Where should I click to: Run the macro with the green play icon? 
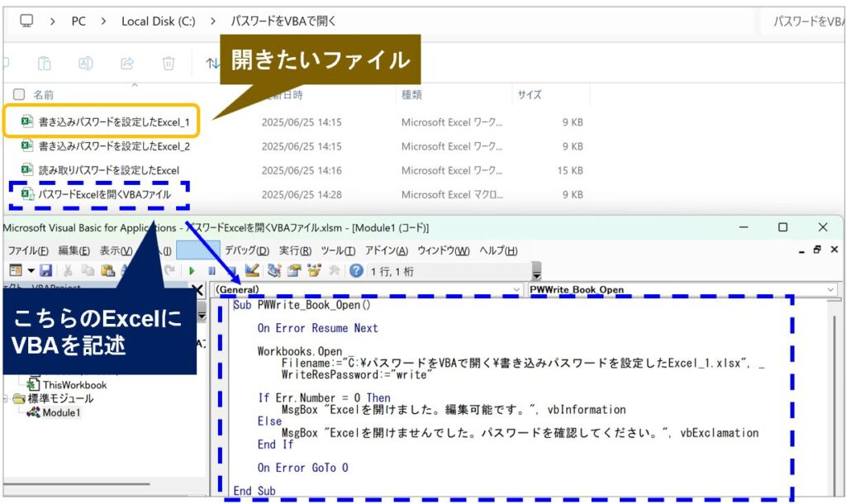(192, 271)
